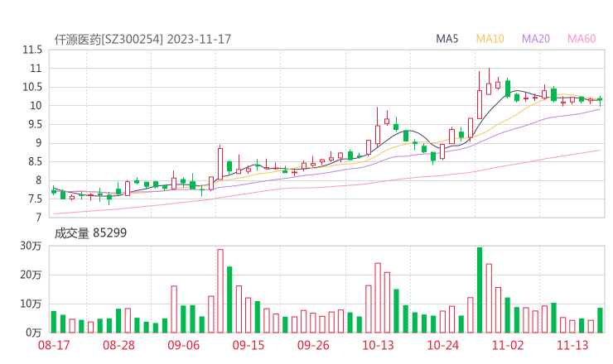Click the 09-15 date axis label

click(249, 345)
